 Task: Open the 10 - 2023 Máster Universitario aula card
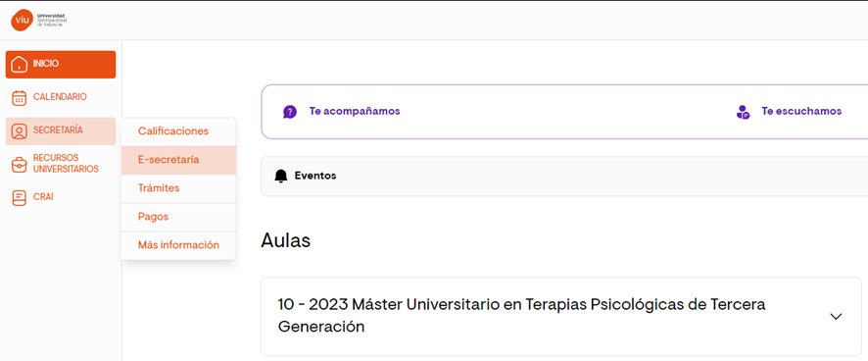(561, 317)
